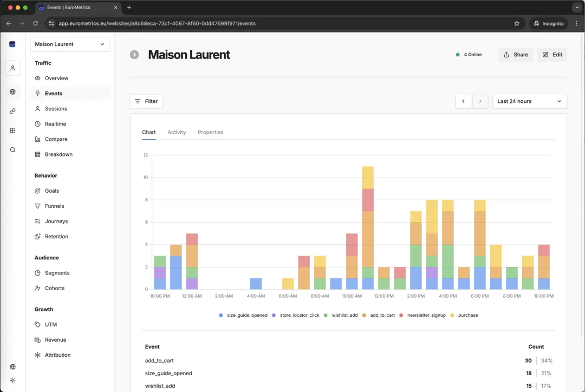Image resolution: width=585 pixels, height=392 pixels.
Task: Click the magnet icon beside Retention
Action: tap(37, 237)
